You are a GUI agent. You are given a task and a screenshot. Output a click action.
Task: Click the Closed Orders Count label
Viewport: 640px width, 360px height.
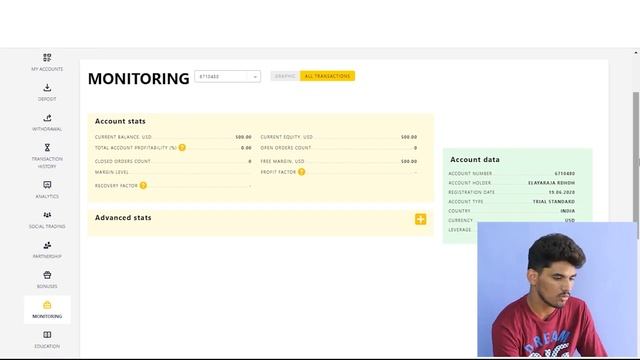click(123, 161)
